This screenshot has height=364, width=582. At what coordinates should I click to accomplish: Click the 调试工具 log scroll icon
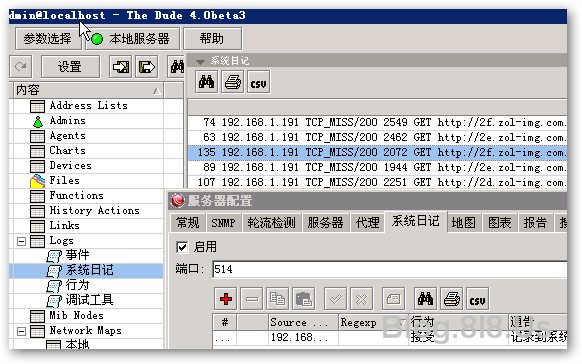[54, 301]
